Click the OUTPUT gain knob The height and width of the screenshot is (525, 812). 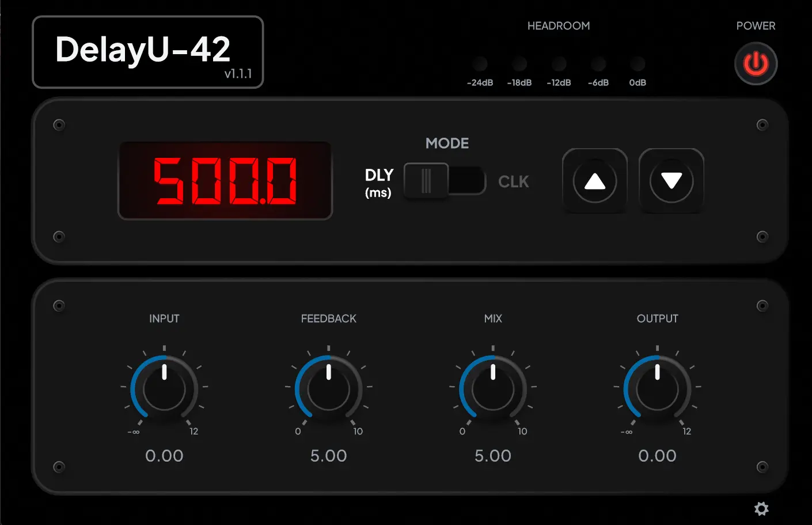coord(657,389)
